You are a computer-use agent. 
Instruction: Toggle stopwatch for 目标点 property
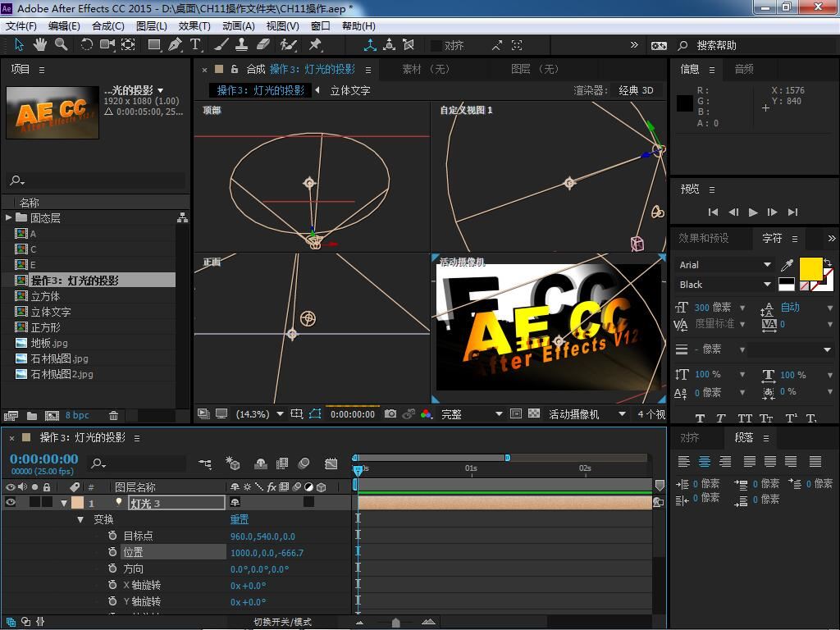click(112, 536)
